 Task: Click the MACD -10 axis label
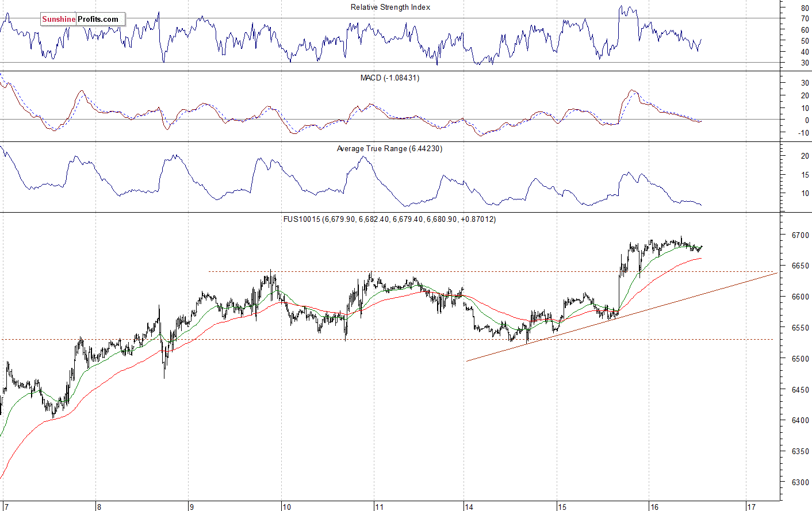pyautogui.click(x=804, y=133)
